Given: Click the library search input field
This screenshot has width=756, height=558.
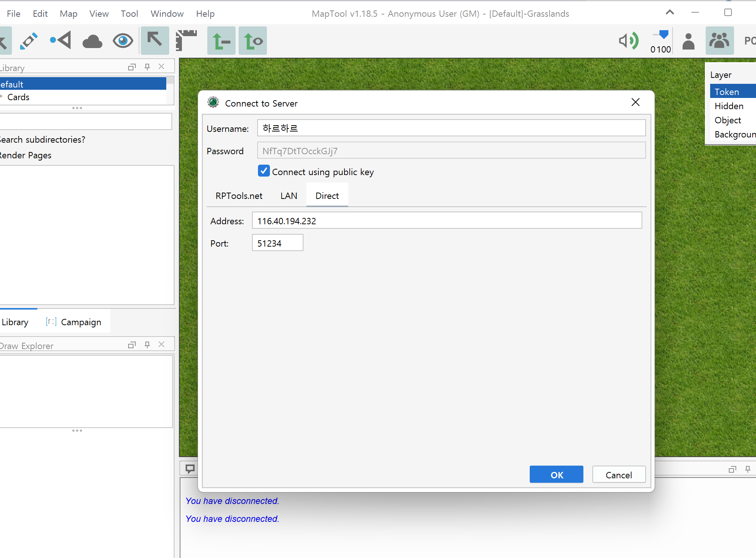Looking at the screenshot, I should pyautogui.click(x=86, y=121).
